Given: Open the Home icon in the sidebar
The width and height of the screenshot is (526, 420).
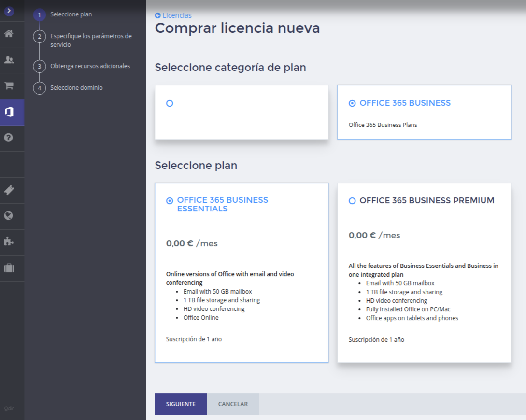Looking at the screenshot, I should (9, 33).
